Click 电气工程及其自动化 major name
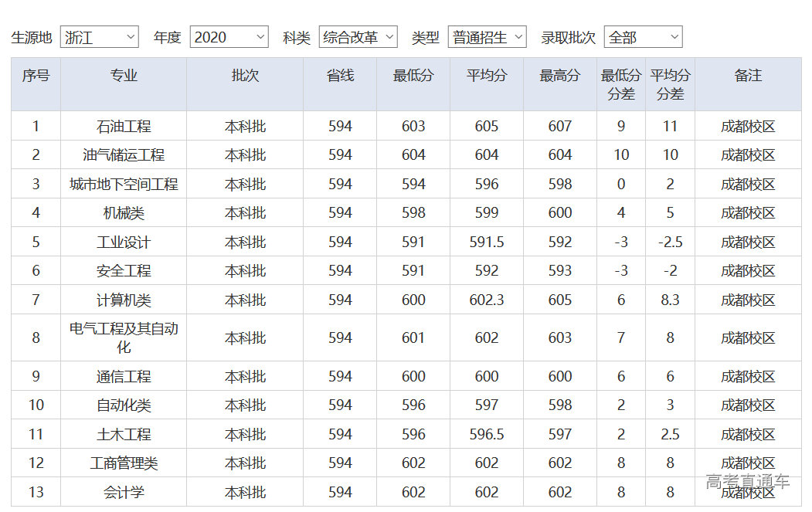The height and width of the screenshot is (512, 812). [x=122, y=337]
